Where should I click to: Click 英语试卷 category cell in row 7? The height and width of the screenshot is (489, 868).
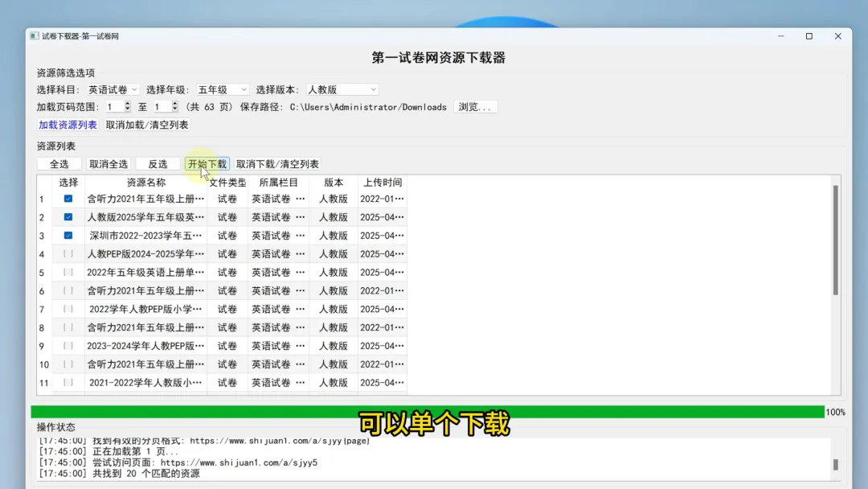278,309
